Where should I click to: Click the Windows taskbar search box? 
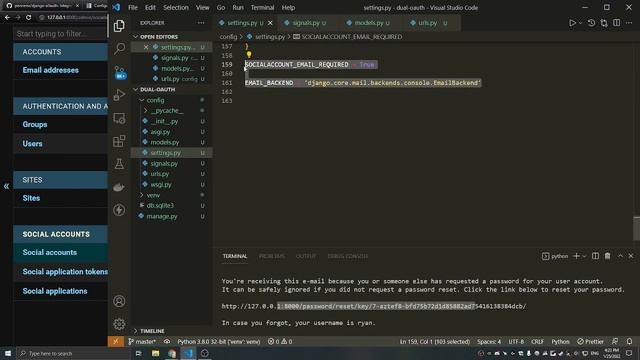click(x=73, y=353)
